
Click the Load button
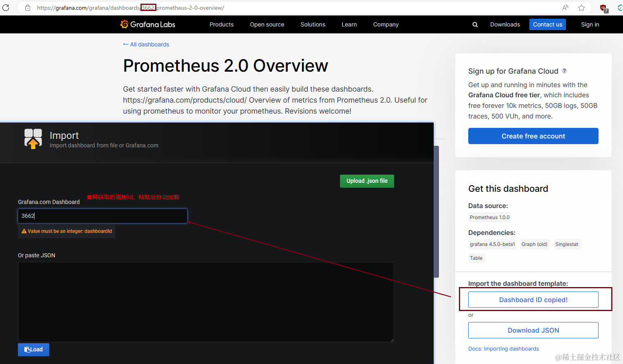tap(33, 350)
